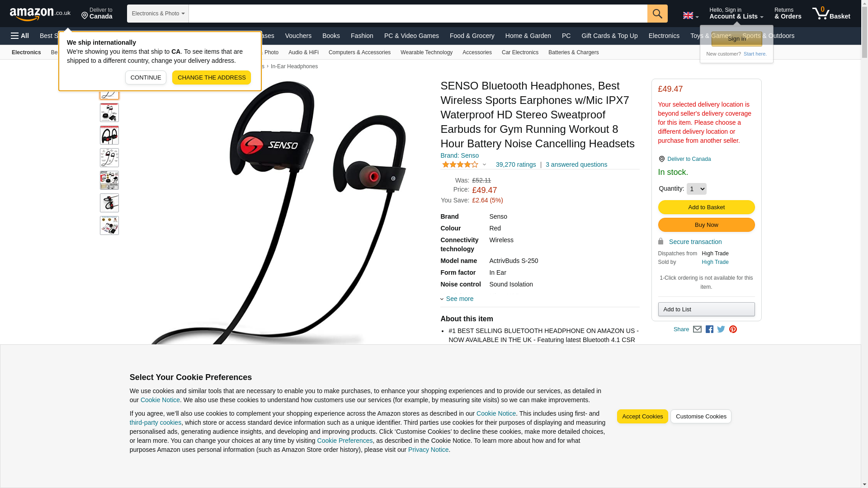Open the Vouchers nav item

298,36
